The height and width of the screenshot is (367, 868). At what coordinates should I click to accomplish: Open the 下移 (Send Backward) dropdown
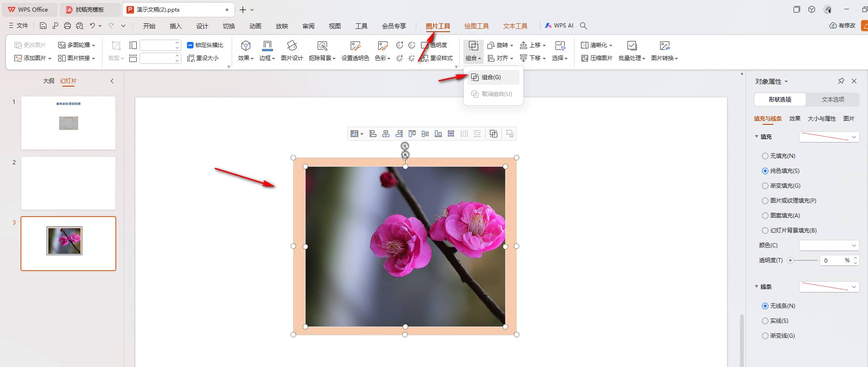(533, 58)
